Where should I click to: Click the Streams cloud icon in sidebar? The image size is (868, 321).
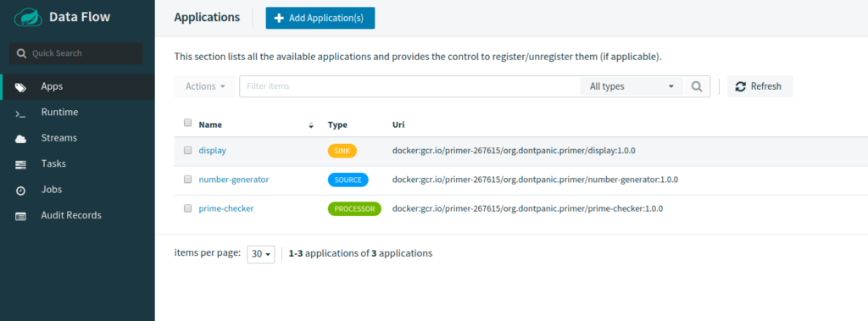(x=20, y=139)
